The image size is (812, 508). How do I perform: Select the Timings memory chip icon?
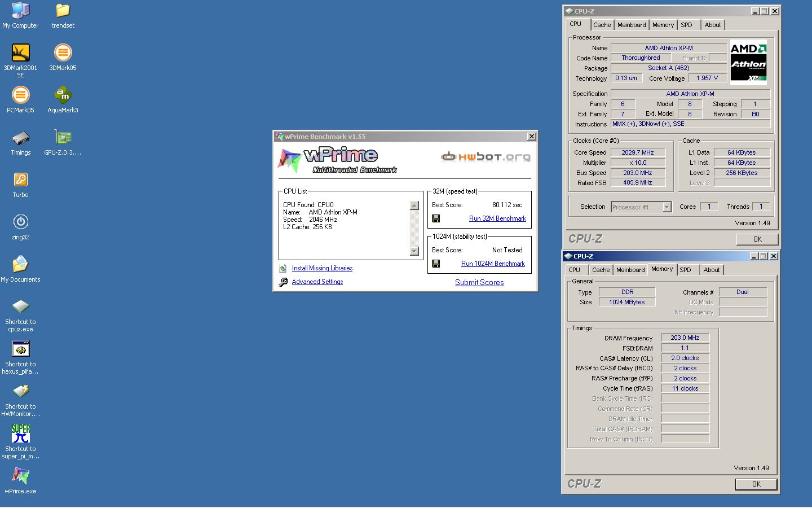pyautogui.click(x=20, y=137)
